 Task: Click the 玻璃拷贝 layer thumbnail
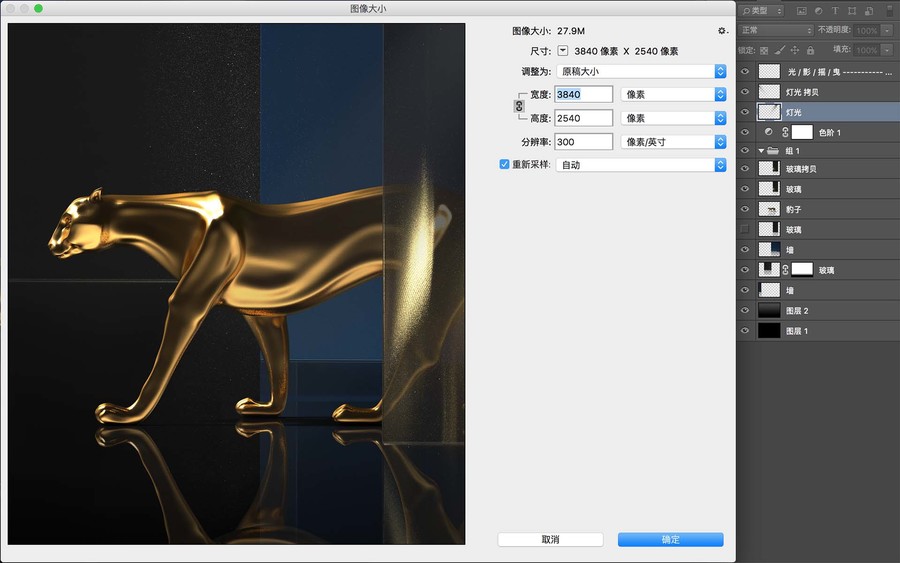click(x=769, y=169)
